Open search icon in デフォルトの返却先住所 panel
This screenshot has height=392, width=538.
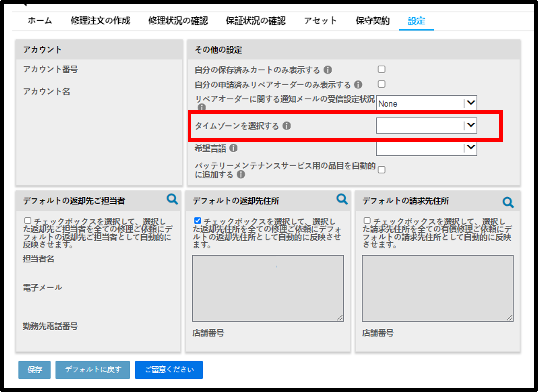click(342, 199)
